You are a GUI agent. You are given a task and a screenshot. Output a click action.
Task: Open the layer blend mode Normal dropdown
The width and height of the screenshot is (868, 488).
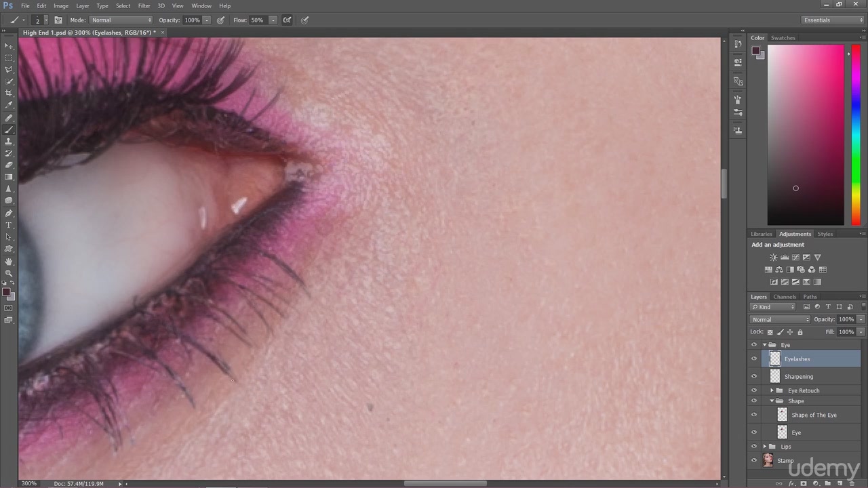click(x=780, y=319)
